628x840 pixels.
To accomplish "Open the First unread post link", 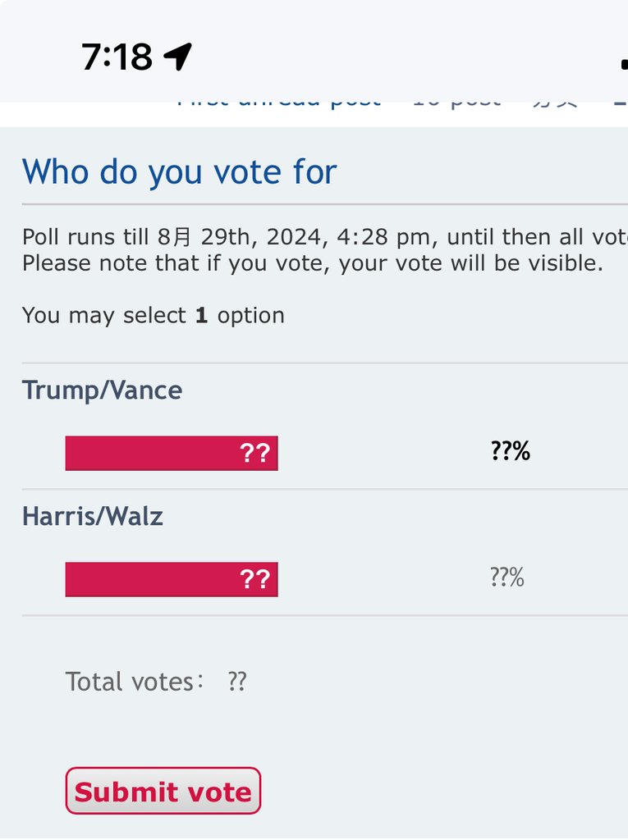I will pyautogui.click(x=279, y=101).
